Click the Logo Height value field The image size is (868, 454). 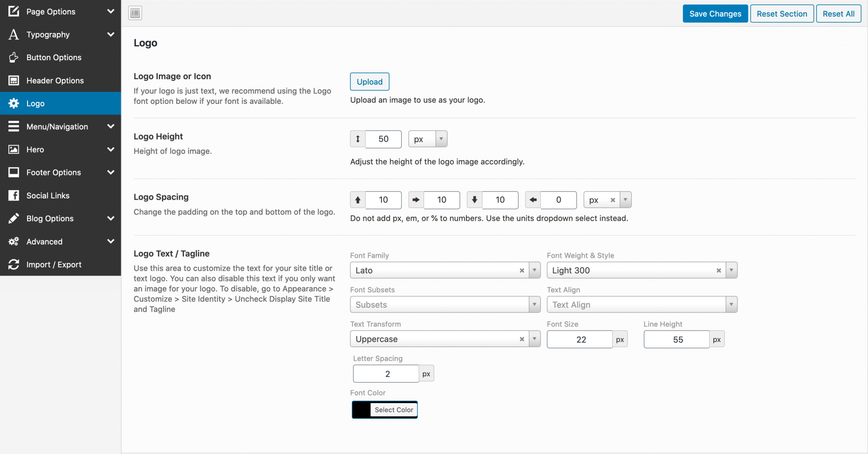(383, 139)
